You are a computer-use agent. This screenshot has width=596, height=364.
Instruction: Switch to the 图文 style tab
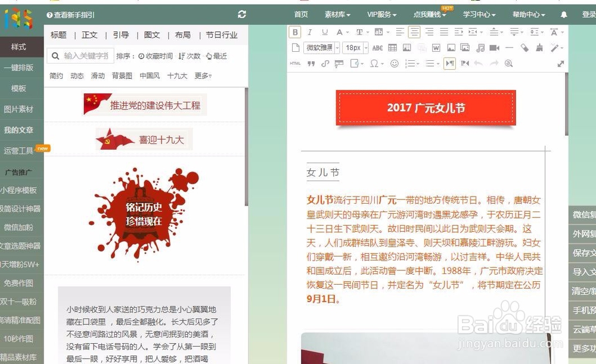coord(152,35)
